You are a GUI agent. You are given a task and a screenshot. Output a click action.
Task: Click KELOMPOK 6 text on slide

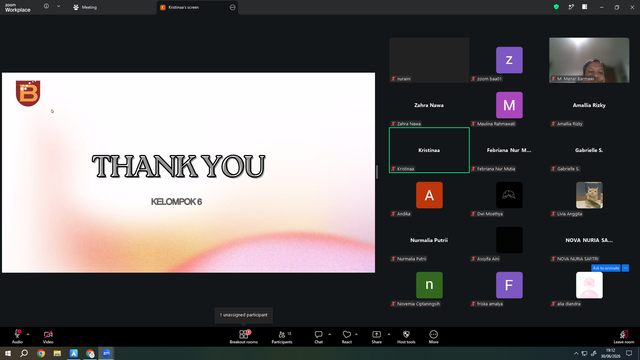(176, 202)
